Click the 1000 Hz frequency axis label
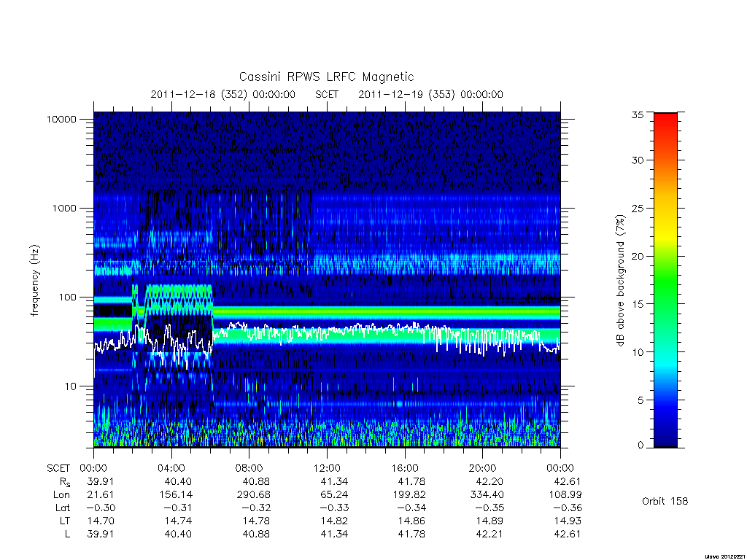 pos(64,208)
